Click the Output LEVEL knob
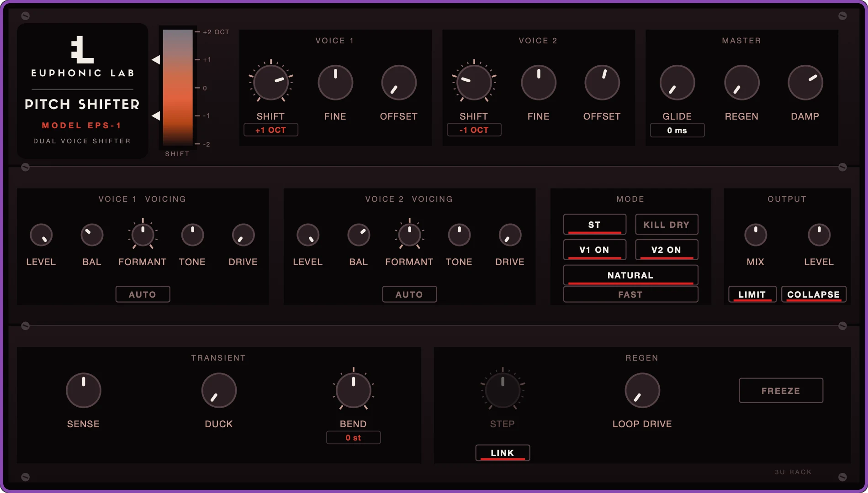Image resolution: width=868 pixels, height=493 pixels. 819,235
